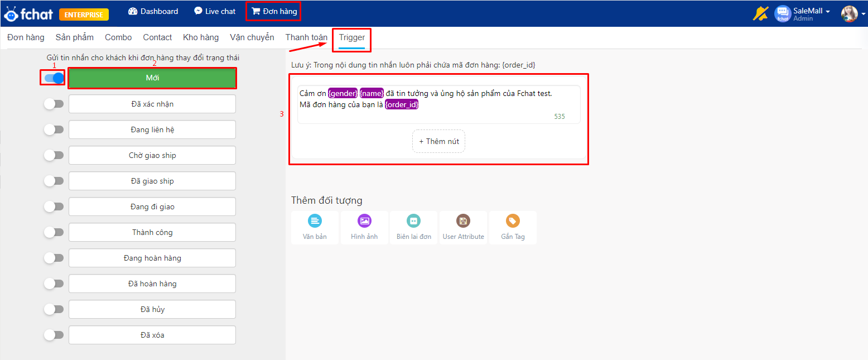Click the {order_id} variable tag in message
This screenshot has height=360, width=868.
402,104
